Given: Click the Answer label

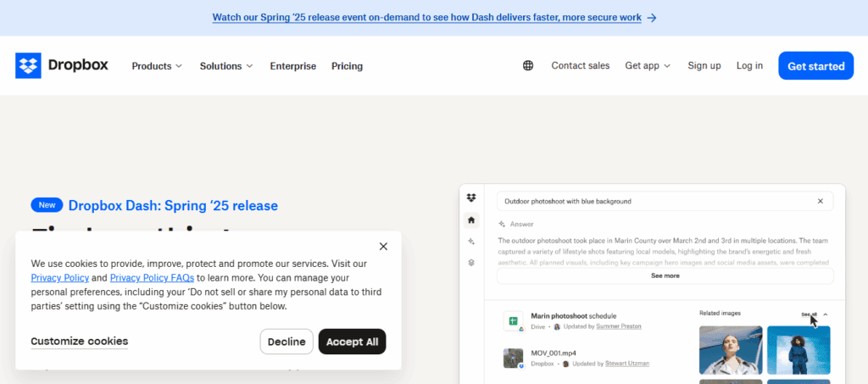Looking at the screenshot, I should click(x=521, y=224).
